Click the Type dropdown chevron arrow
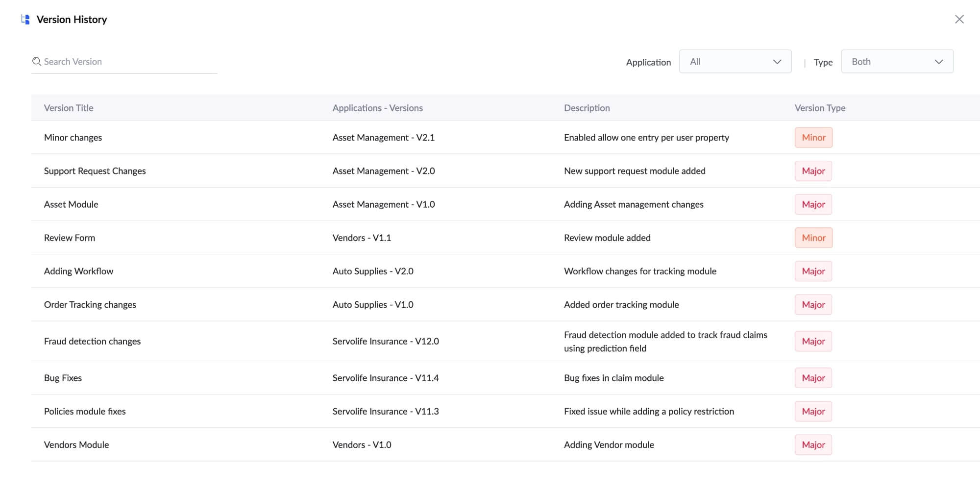The image size is (980, 490). [x=938, y=62]
